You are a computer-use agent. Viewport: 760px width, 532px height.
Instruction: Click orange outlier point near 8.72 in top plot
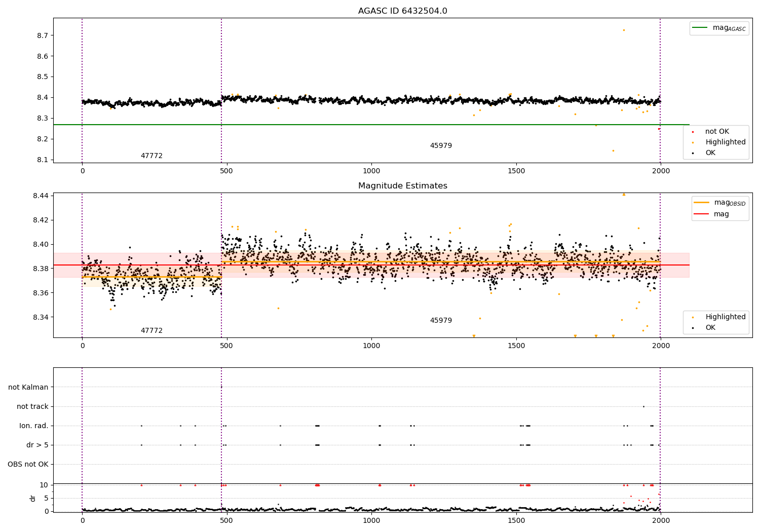[x=624, y=30]
